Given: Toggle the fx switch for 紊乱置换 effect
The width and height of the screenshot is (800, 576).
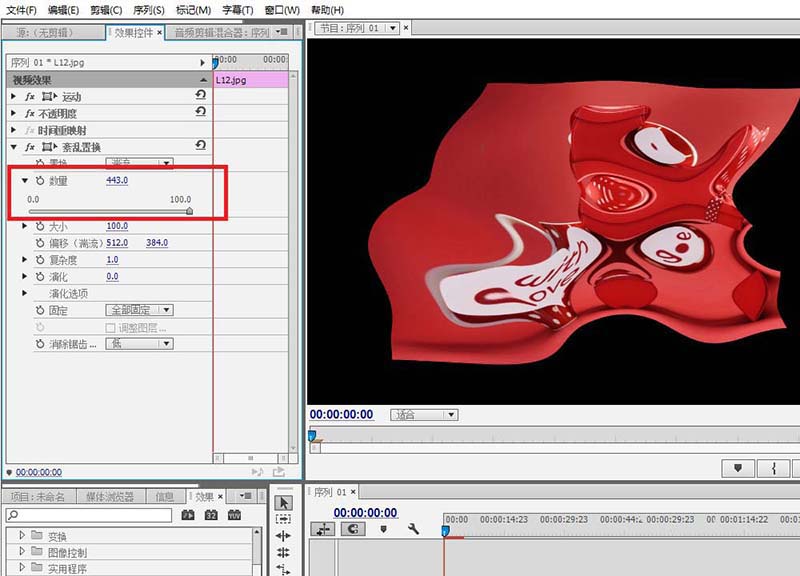Looking at the screenshot, I should click(x=30, y=147).
